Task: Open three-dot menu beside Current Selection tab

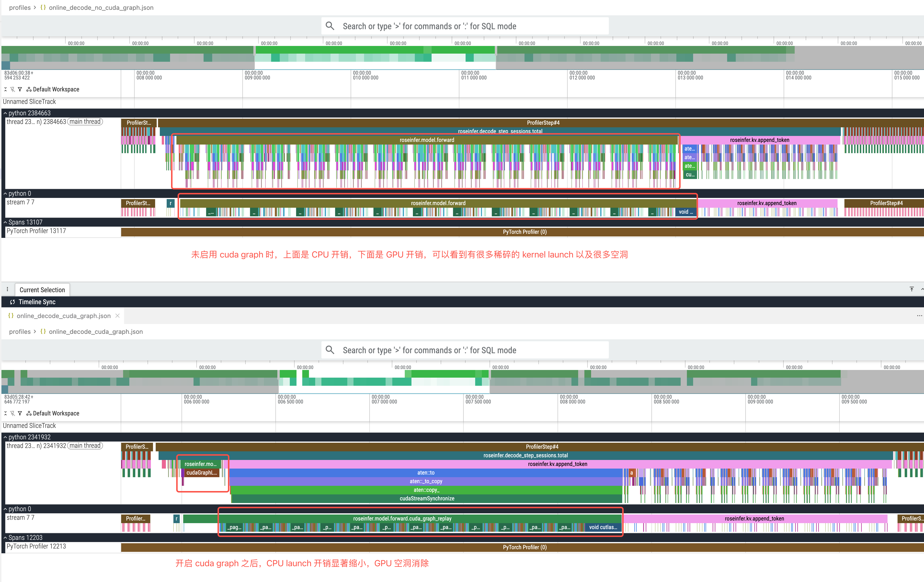Action: [x=7, y=290]
